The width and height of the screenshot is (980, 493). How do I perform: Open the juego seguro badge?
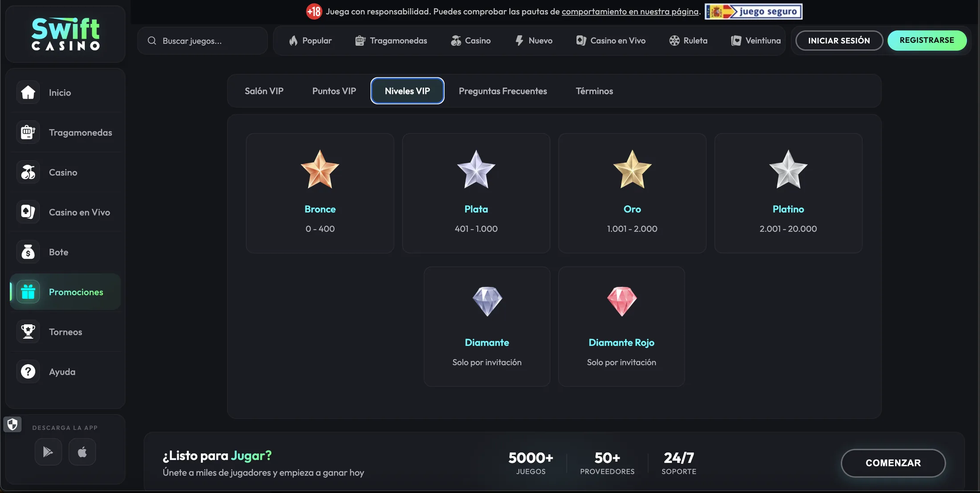[x=753, y=12]
